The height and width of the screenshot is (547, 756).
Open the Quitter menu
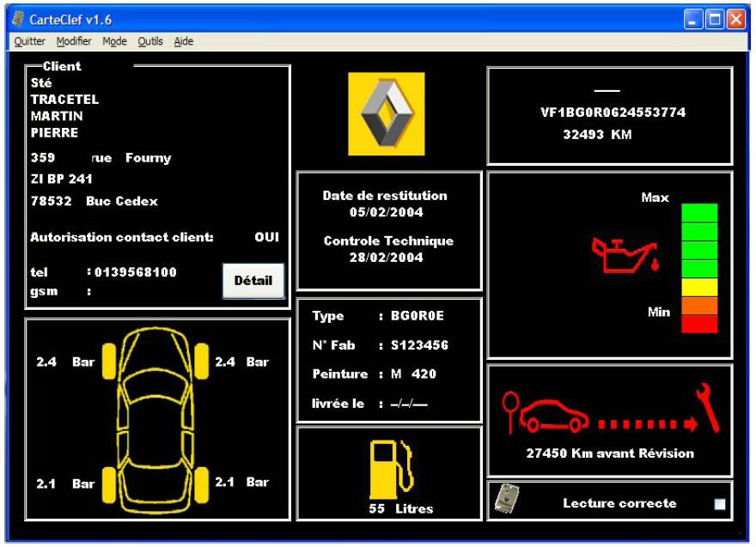[30, 41]
